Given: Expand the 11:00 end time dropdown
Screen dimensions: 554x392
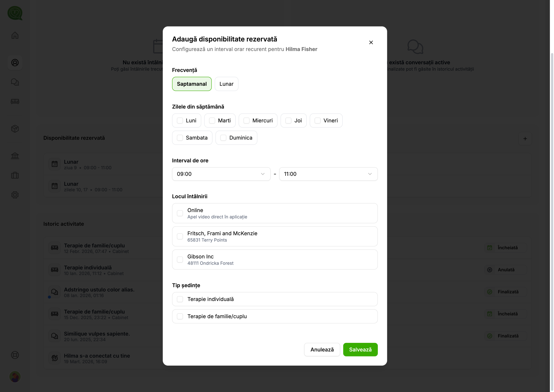Looking at the screenshot, I should [328, 174].
